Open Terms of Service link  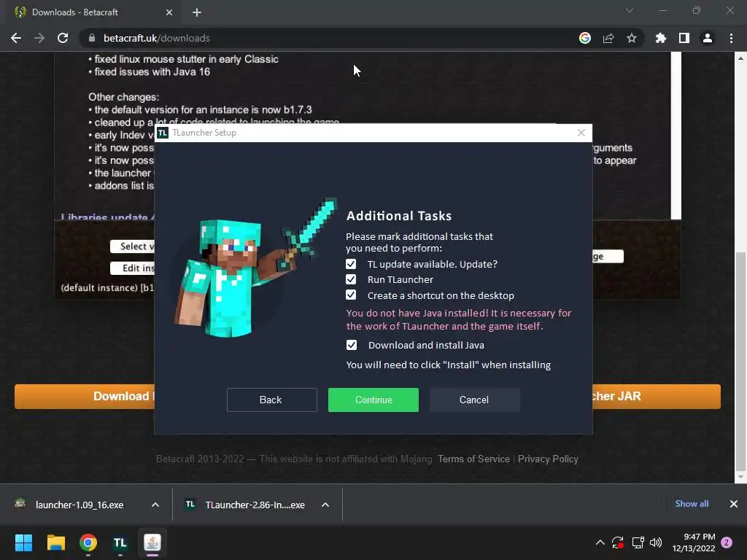pos(473,459)
